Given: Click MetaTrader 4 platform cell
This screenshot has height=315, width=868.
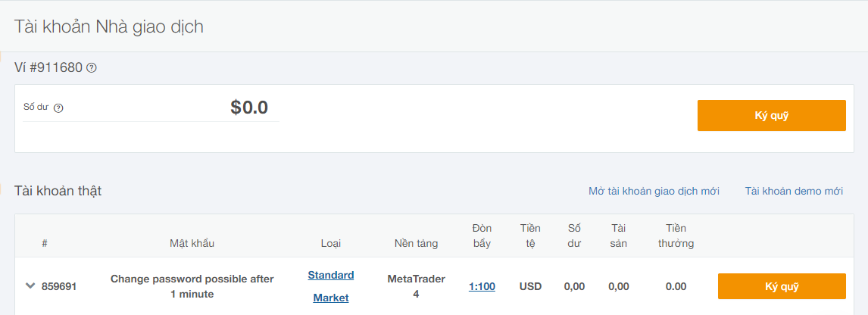Looking at the screenshot, I should pos(417,286).
